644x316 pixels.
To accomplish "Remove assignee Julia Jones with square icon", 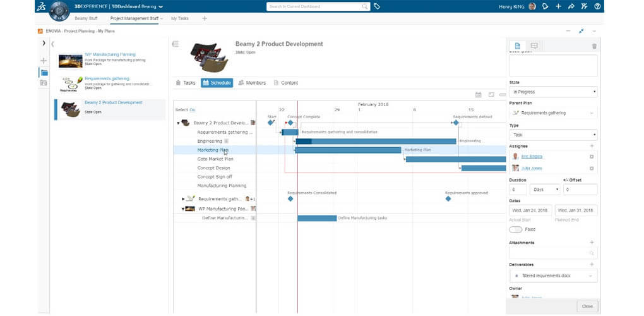I will pyautogui.click(x=592, y=168).
